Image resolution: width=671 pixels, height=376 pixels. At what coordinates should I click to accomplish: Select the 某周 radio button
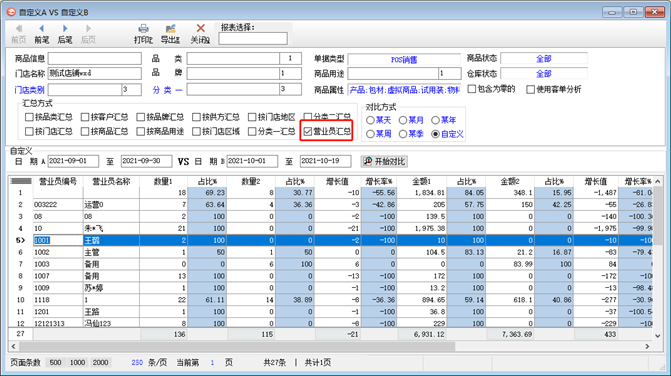coord(371,134)
